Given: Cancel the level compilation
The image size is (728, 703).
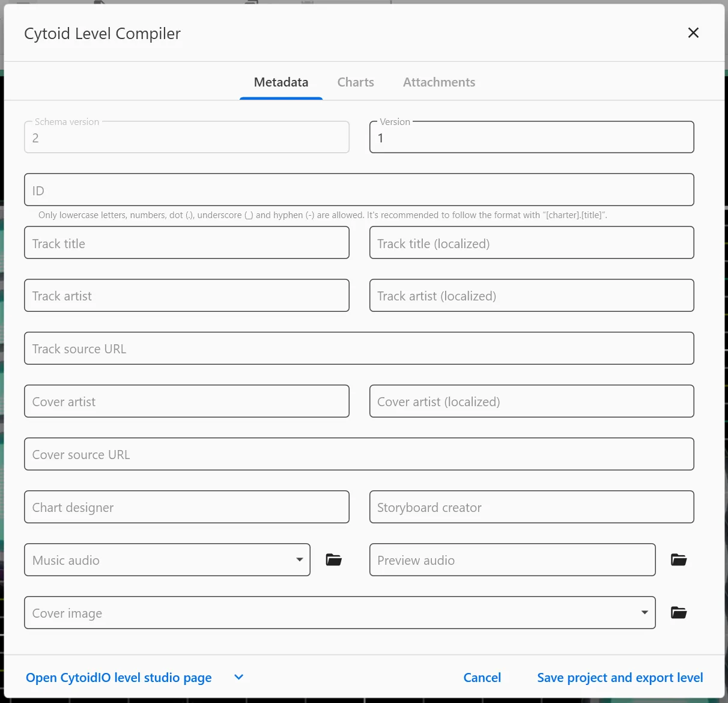Looking at the screenshot, I should [482, 677].
